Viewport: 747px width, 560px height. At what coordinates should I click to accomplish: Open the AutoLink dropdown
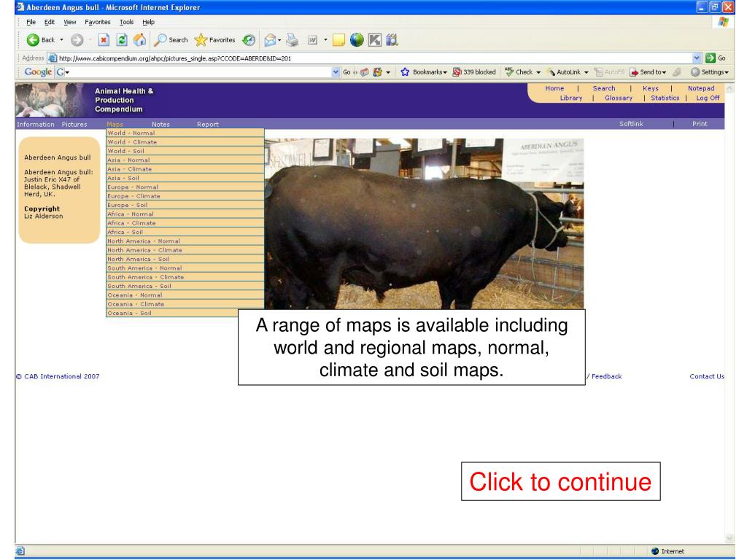586,72
